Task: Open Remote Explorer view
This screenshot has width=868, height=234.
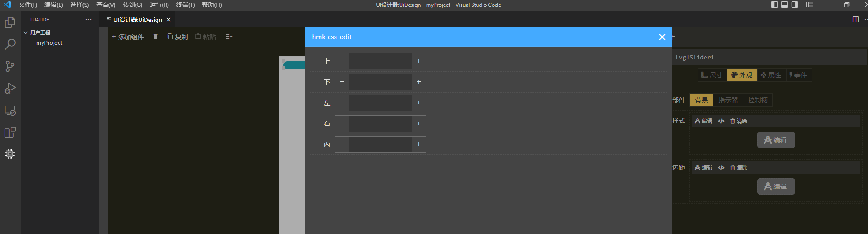Action: [10, 110]
